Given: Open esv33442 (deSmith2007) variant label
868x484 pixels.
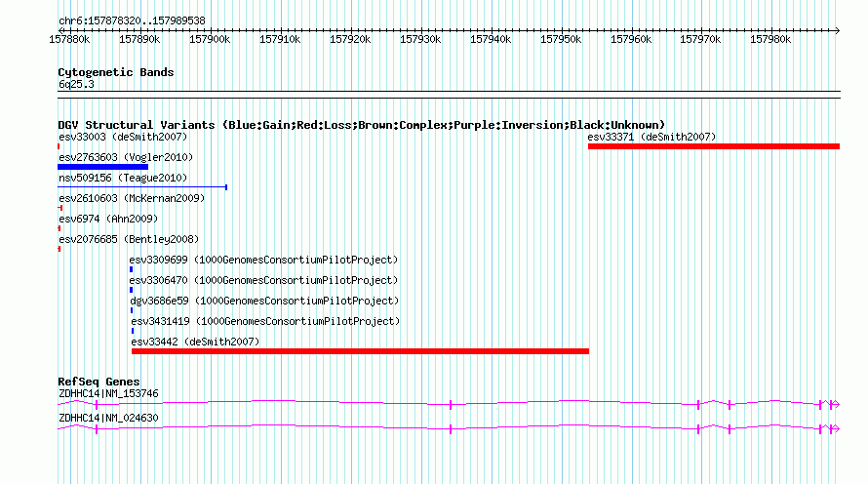Looking at the screenshot, I should coord(195,342).
